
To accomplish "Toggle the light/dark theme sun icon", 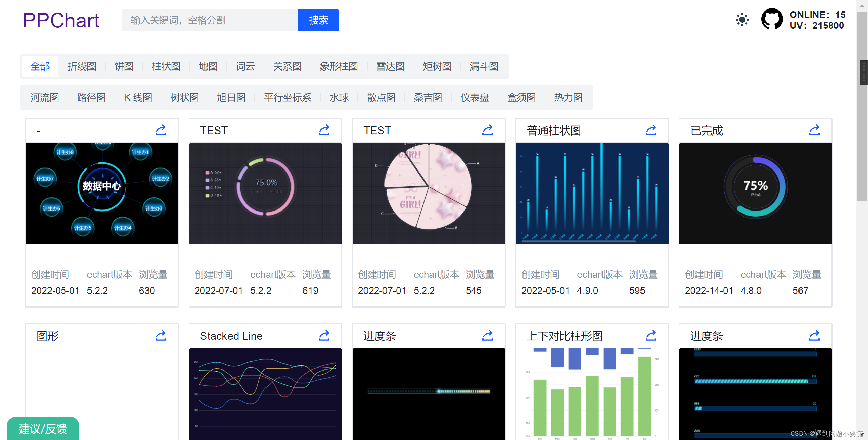I will 742,20.
